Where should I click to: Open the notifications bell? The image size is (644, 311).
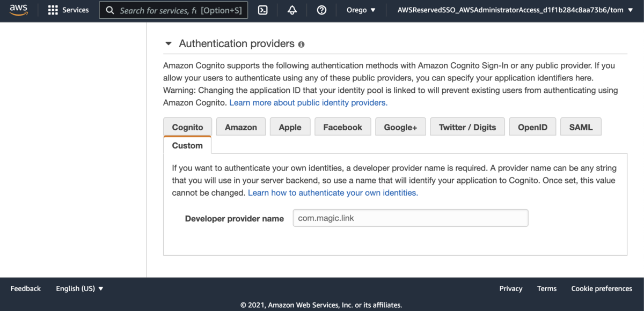tap(292, 10)
